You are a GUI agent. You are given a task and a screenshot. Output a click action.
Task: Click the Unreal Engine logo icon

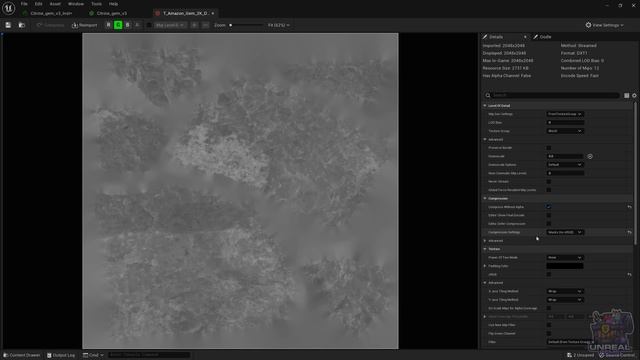8,8
